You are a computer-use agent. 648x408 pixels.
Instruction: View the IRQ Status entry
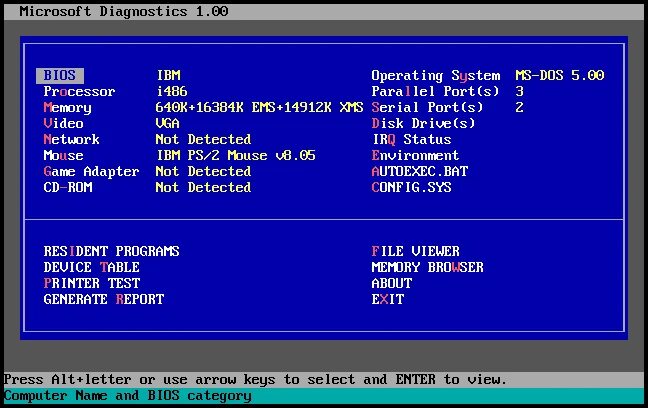[412, 139]
